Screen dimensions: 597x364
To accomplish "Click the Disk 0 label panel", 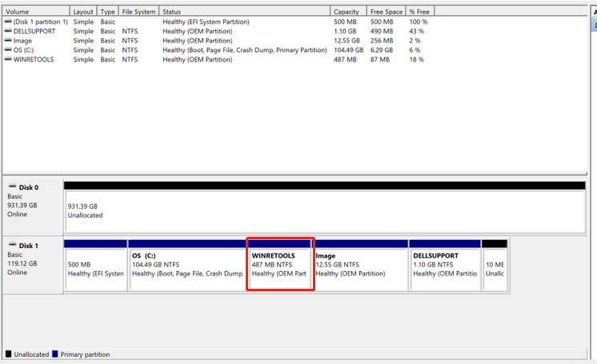I will [x=33, y=206].
